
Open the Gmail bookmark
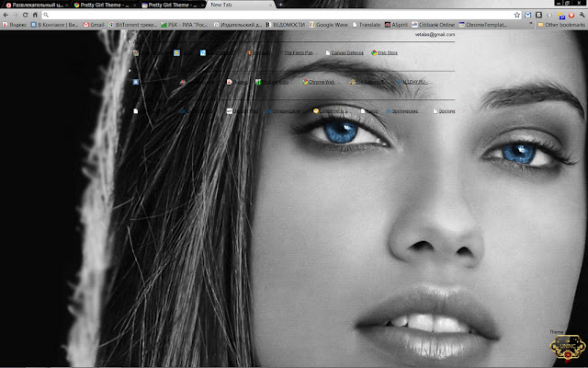[x=94, y=25]
